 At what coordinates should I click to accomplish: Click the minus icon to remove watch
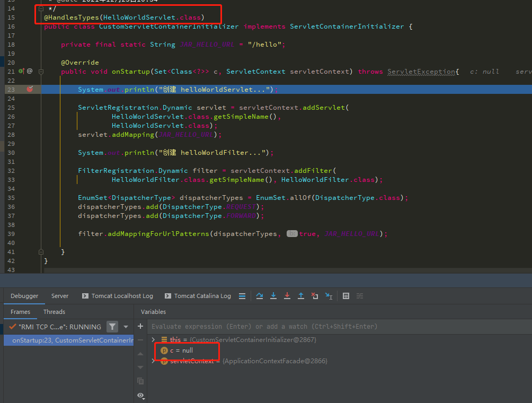[x=140, y=340]
